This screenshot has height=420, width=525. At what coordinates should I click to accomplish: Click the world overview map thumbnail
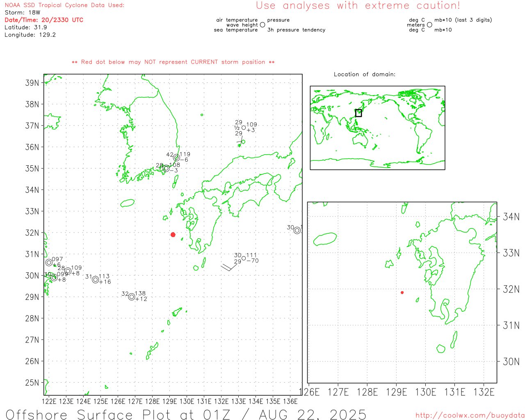[377, 128]
